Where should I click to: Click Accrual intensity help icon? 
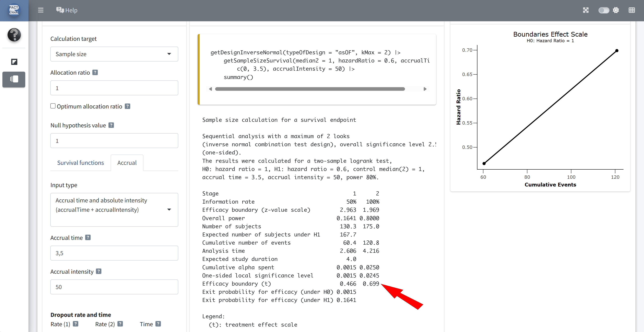pyautogui.click(x=99, y=271)
